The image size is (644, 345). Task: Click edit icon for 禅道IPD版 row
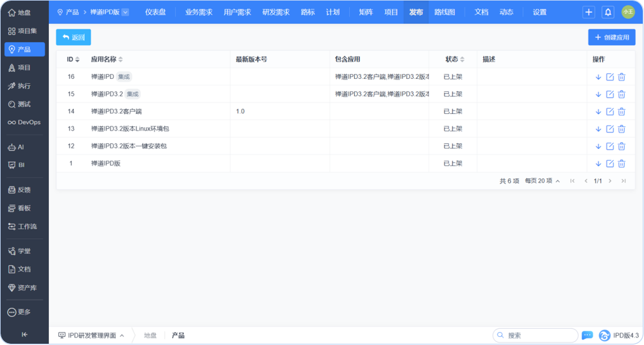[610, 164]
